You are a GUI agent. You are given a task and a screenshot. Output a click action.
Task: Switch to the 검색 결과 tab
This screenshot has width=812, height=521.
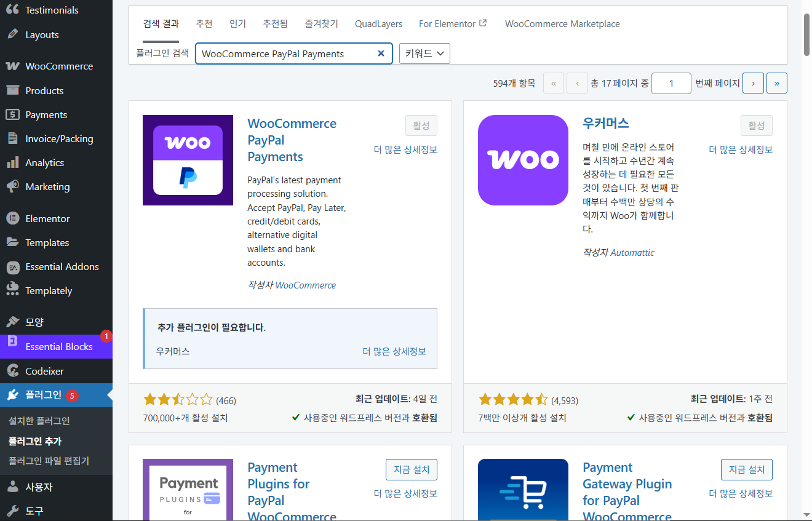(161, 24)
